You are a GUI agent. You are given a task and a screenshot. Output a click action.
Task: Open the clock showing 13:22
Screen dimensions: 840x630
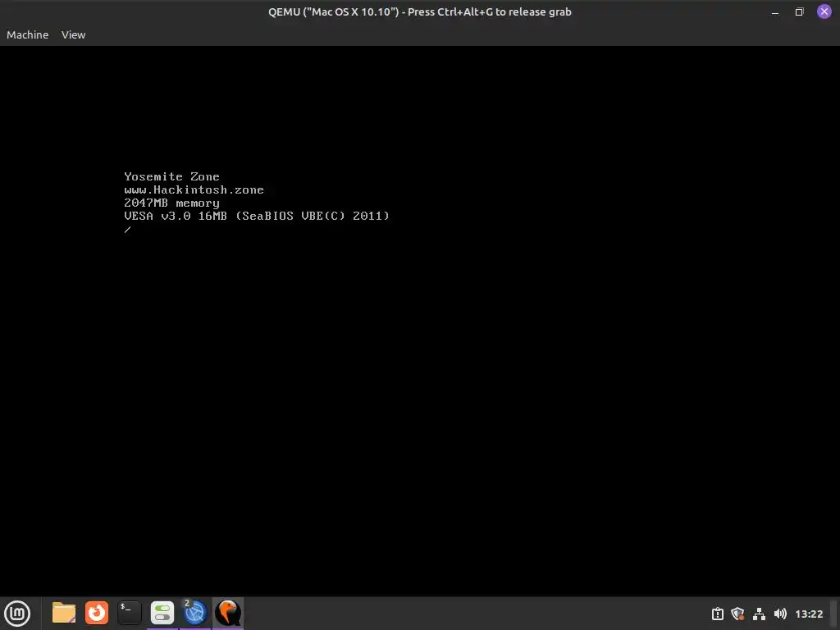(809, 614)
